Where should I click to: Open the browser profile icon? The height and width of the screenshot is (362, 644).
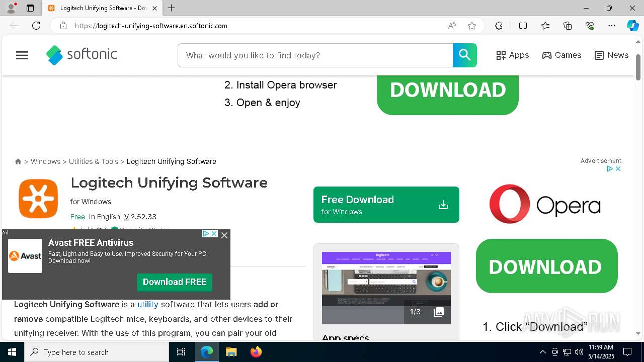tap(11, 8)
